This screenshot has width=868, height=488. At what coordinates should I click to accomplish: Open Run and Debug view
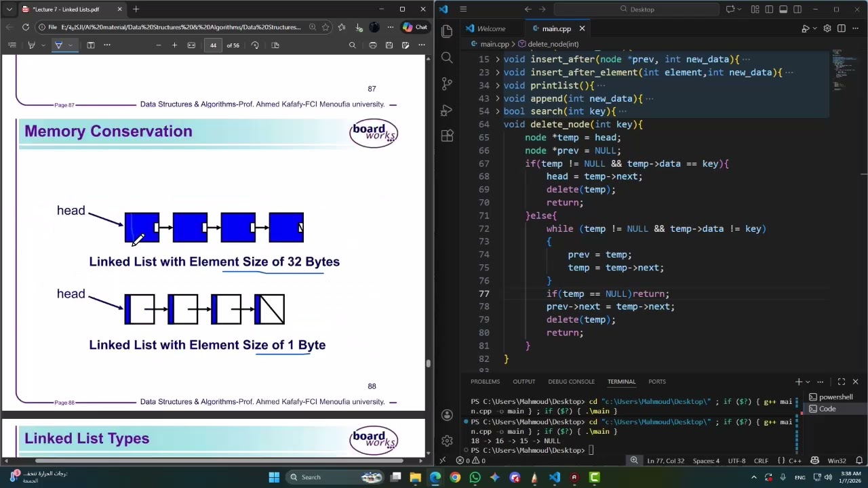coord(447,110)
